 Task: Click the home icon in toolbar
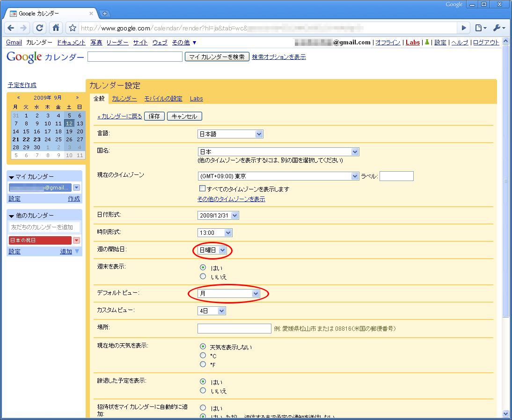click(x=56, y=28)
